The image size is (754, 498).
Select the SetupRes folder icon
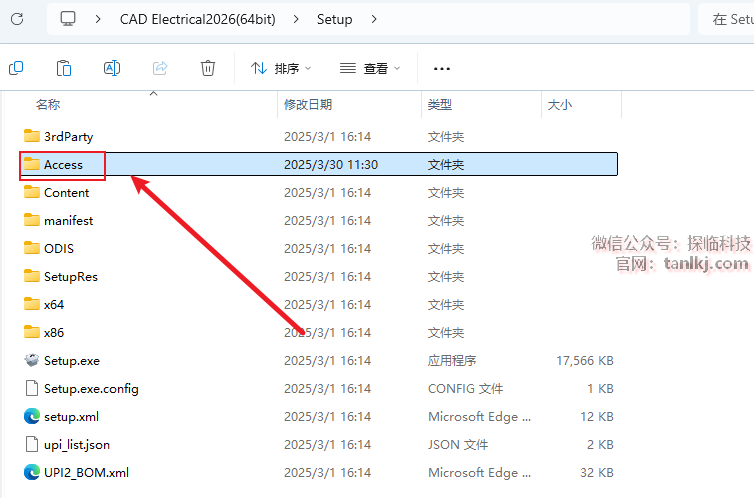(x=32, y=276)
